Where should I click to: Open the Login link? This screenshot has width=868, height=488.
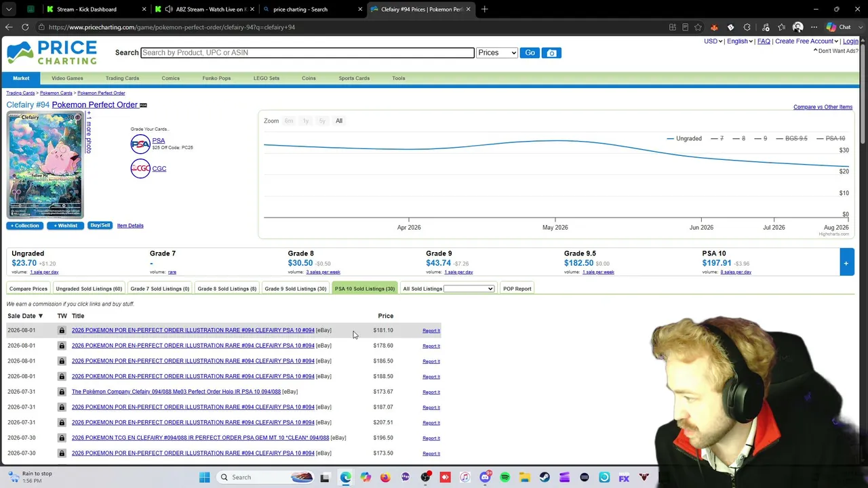(x=850, y=41)
